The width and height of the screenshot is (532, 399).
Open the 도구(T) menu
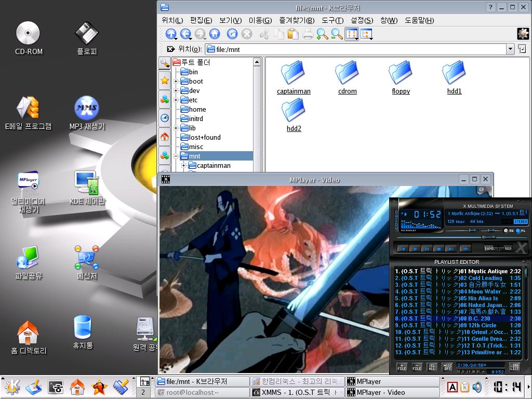point(332,20)
